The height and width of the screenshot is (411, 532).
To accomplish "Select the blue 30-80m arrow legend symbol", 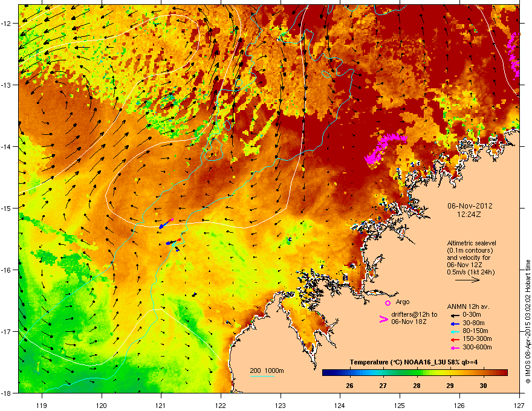I will coord(455,324).
